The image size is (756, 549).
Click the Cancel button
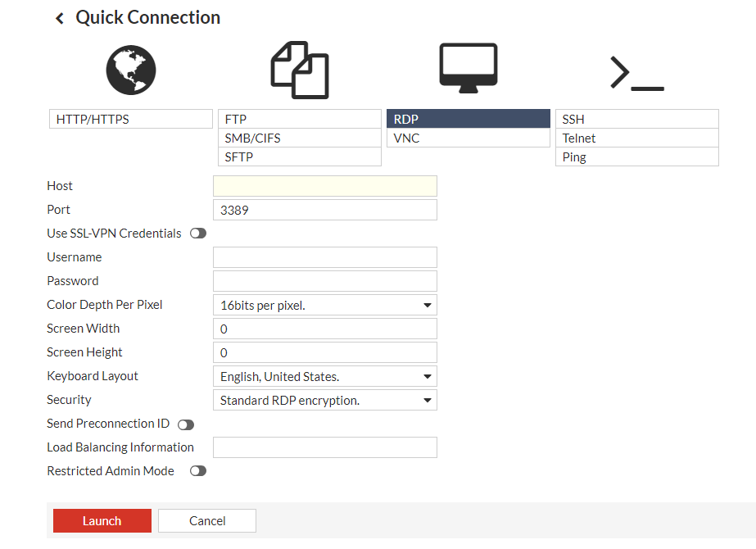click(207, 521)
